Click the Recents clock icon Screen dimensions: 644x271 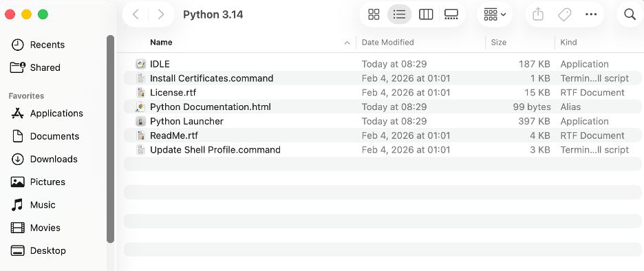pyautogui.click(x=17, y=45)
